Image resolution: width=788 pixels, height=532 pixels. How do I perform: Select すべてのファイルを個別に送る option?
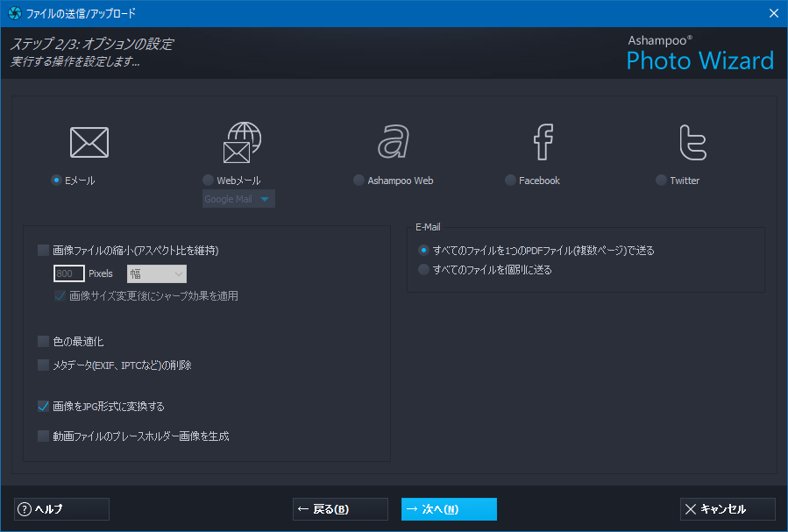(423, 270)
